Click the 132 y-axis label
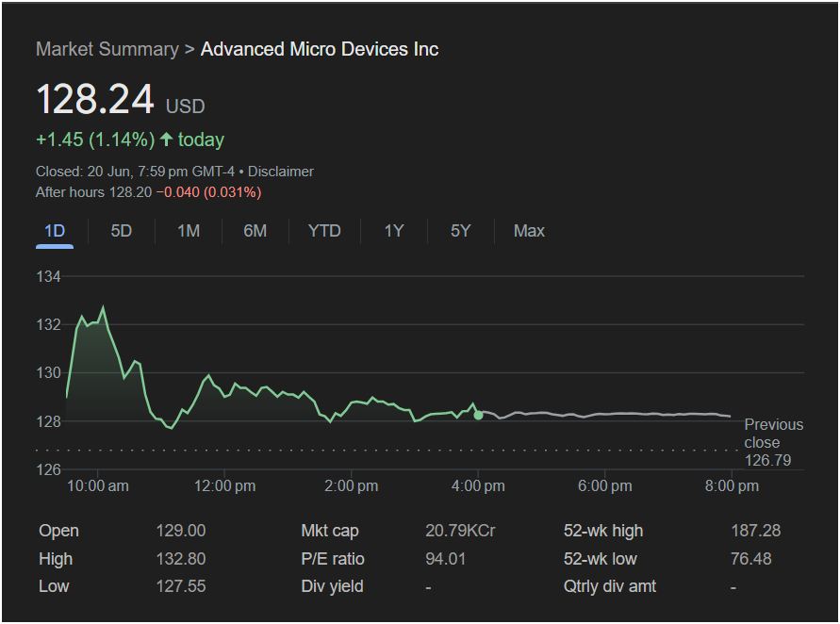Viewport: 840px width, 624px height. (x=48, y=324)
